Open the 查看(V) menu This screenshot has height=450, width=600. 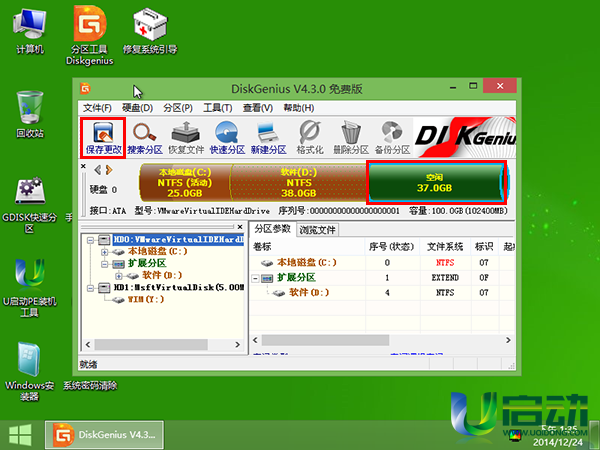click(258, 108)
